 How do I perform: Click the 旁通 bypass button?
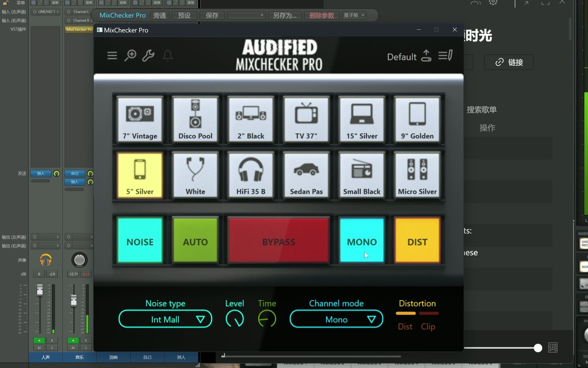[x=160, y=15]
